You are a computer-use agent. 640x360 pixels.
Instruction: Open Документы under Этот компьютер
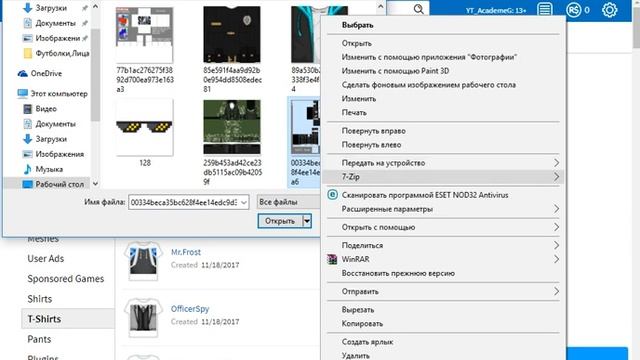[x=49, y=124]
